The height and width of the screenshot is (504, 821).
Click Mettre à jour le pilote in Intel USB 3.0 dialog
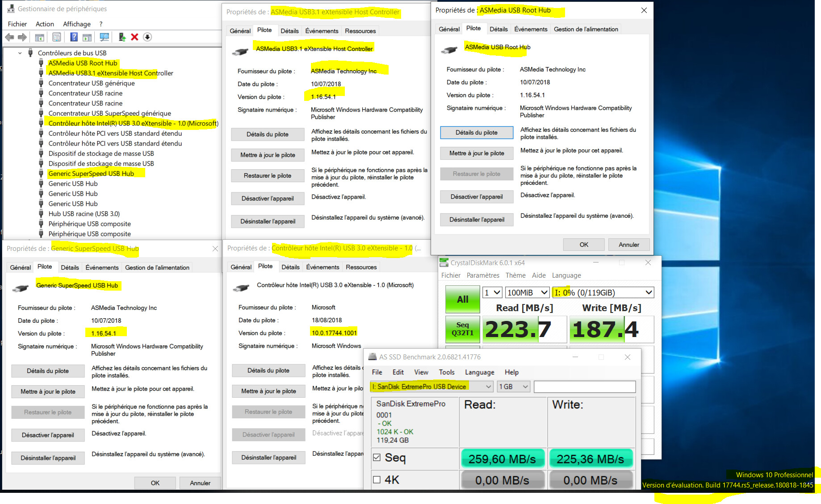click(268, 391)
